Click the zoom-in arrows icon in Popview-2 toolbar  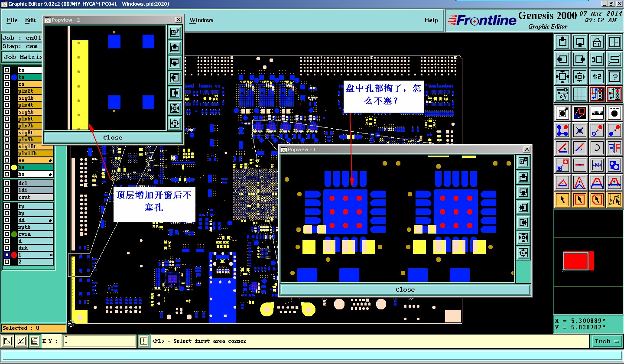coord(175,108)
